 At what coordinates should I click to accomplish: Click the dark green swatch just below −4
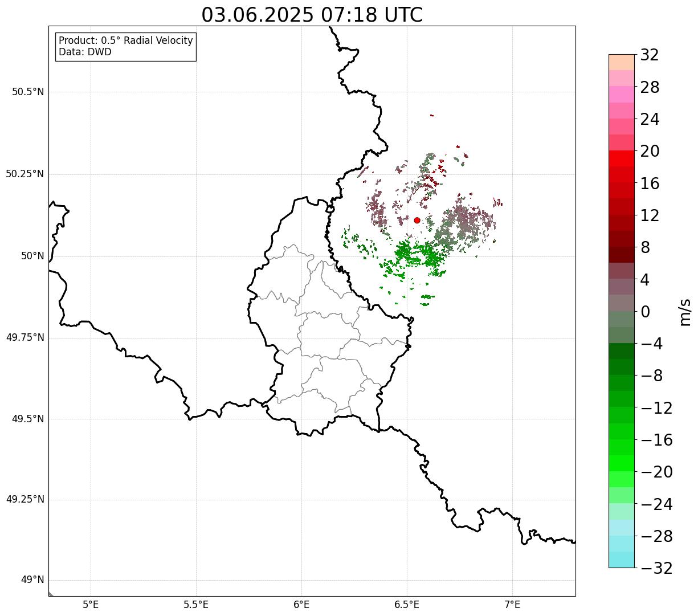coord(621,351)
